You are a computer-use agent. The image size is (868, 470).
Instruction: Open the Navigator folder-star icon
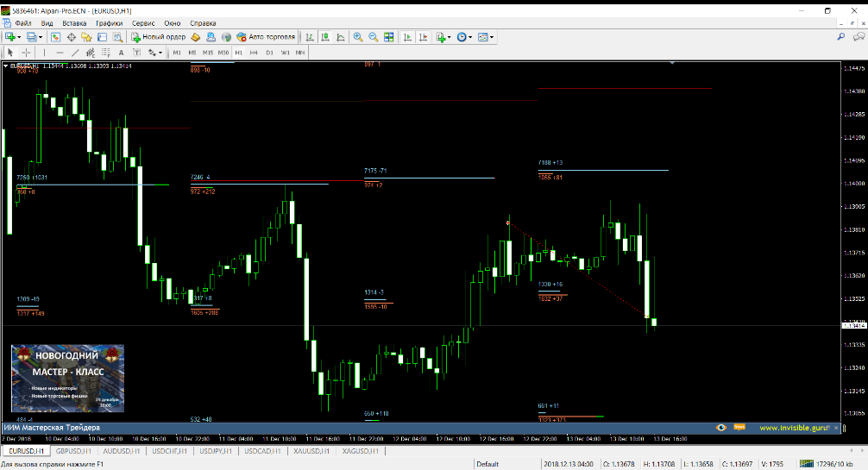point(86,37)
